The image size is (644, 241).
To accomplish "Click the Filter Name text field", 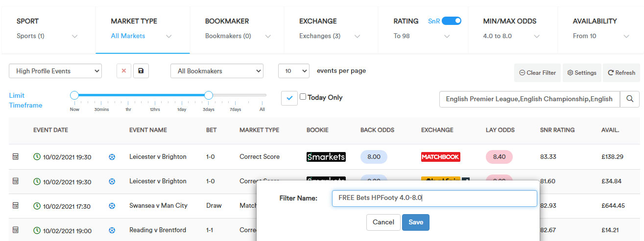I will tap(434, 198).
